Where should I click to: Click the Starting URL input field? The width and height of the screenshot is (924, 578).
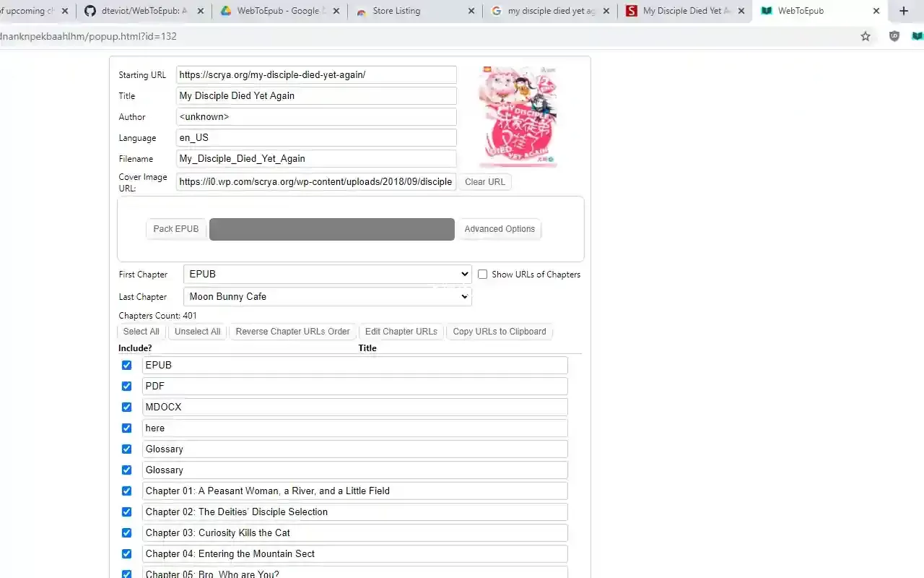[x=316, y=74]
